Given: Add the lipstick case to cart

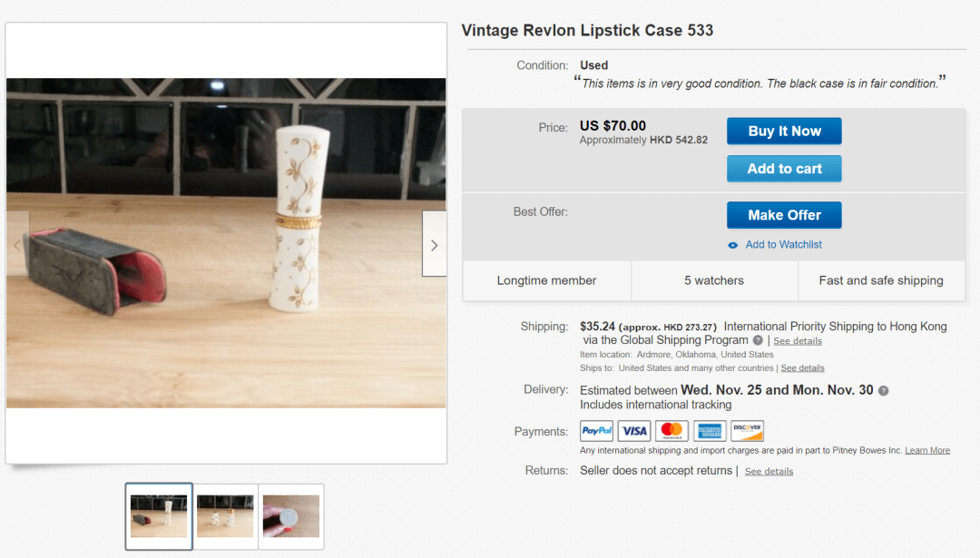Looking at the screenshot, I should point(784,169).
